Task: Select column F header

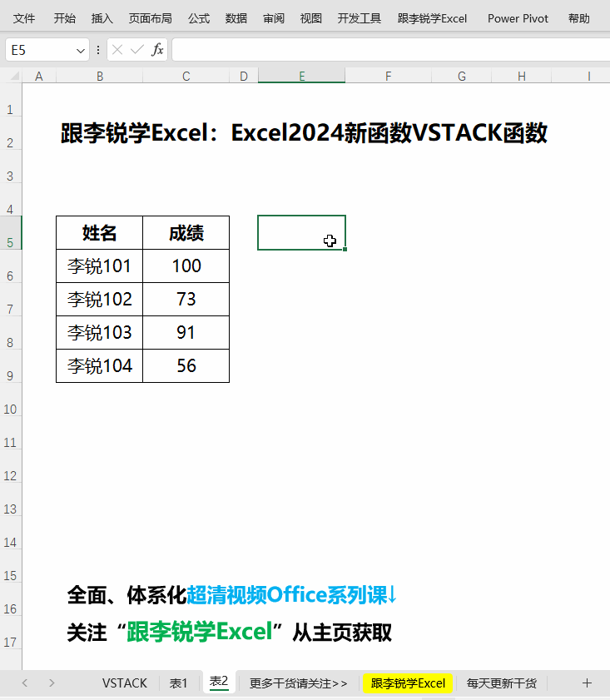Action: tap(389, 76)
